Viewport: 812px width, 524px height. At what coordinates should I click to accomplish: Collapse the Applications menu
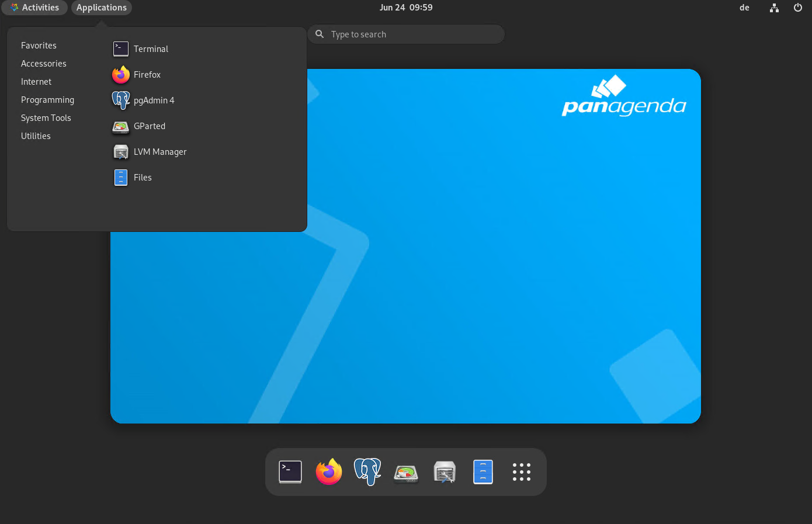[x=102, y=8]
